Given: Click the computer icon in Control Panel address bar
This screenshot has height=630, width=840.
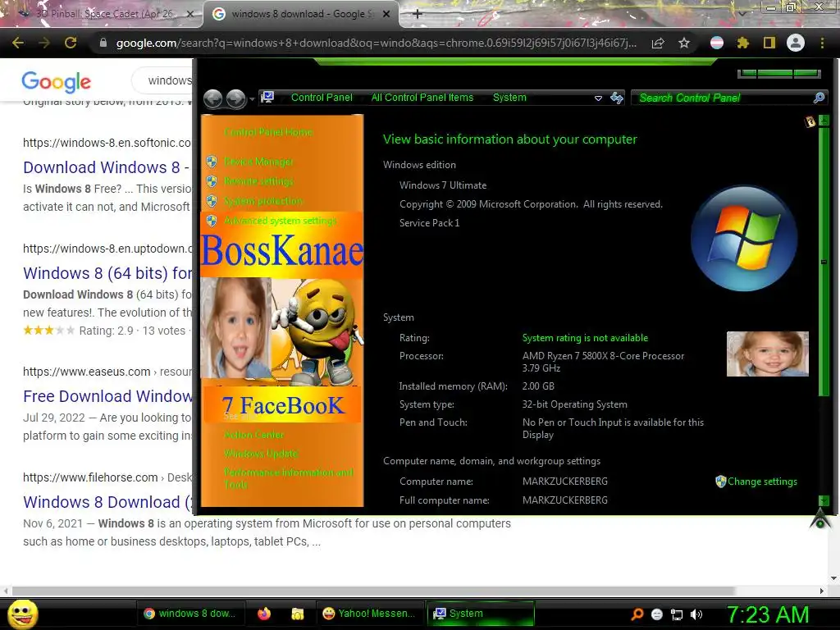Looking at the screenshot, I should (x=267, y=98).
